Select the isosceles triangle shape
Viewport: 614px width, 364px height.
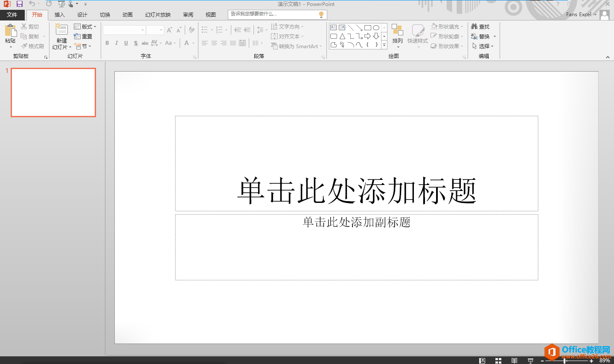pyautogui.click(x=342, y=36)
